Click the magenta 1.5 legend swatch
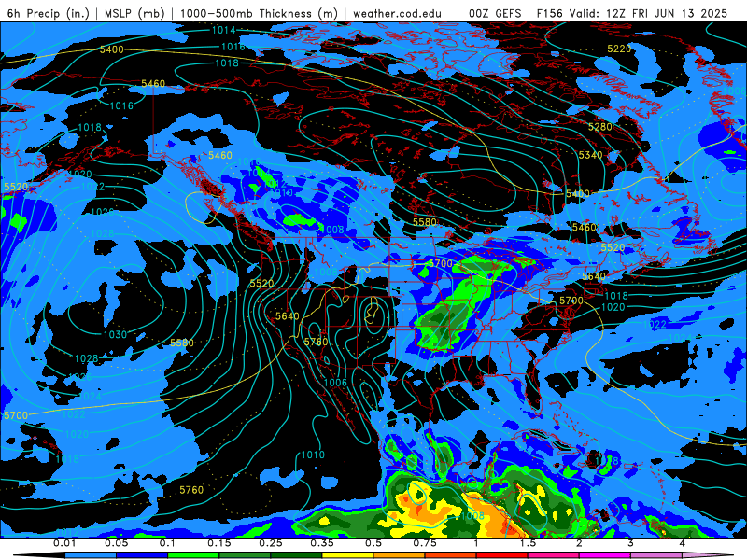747x560 pixels. click(554, 555)
